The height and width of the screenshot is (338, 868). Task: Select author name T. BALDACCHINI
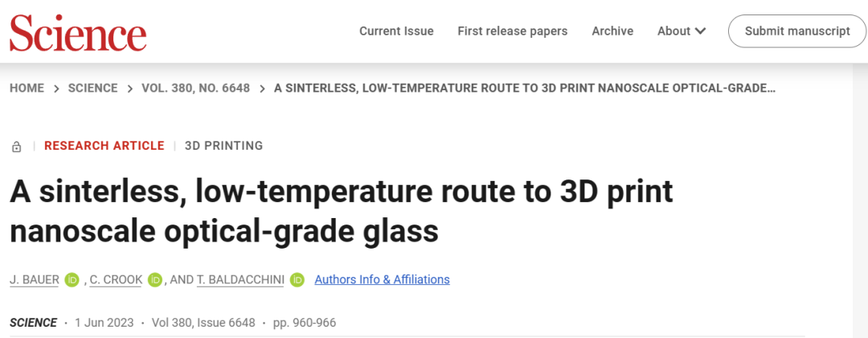pyautogui.click(x=240, y=280)
